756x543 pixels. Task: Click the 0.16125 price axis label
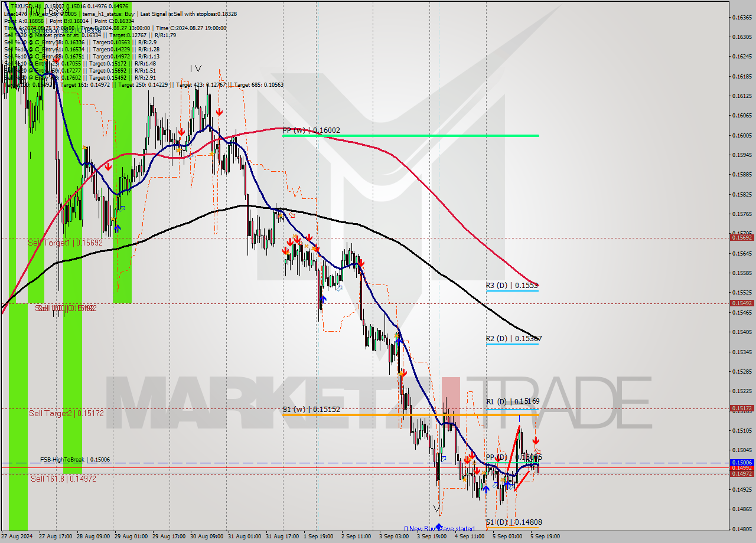tap(742, 96)
